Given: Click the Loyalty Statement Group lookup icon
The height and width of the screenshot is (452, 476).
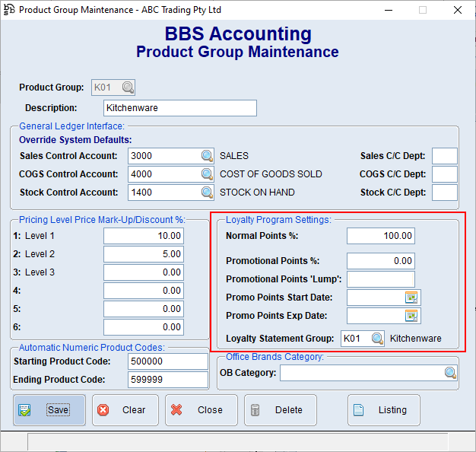Looking at the screenshot, I should (377, 339).
